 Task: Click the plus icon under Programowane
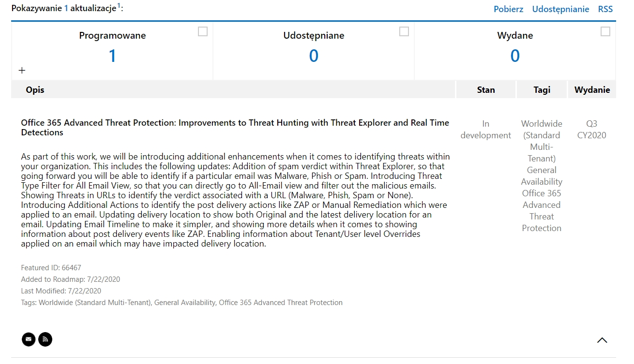[x=22, y=71]
